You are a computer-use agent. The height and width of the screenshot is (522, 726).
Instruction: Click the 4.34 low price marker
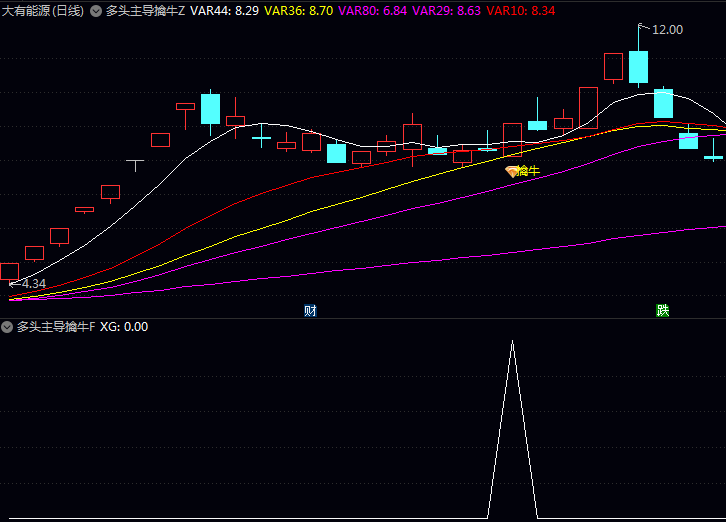click(33, 284)
